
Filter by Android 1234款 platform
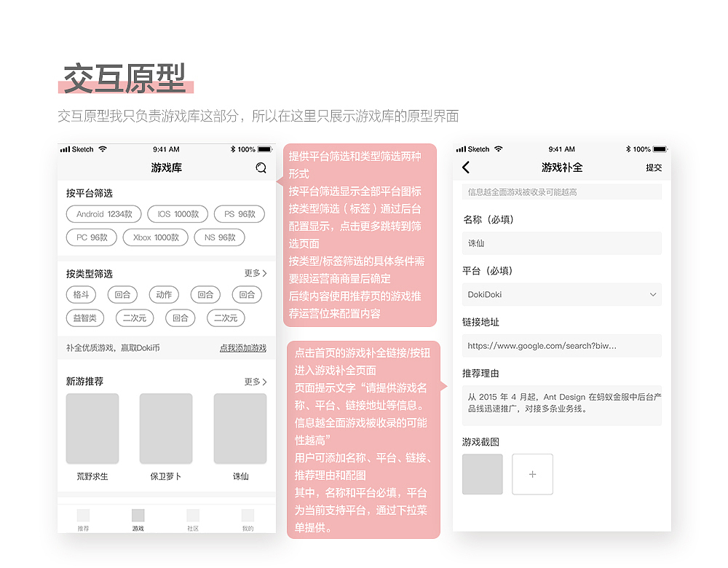point(104,214)
